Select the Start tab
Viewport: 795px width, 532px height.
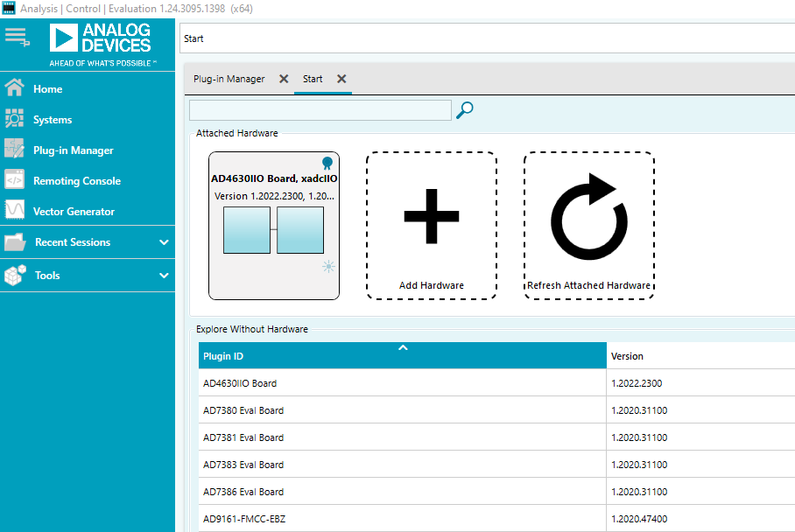click(x=313, y=79)
